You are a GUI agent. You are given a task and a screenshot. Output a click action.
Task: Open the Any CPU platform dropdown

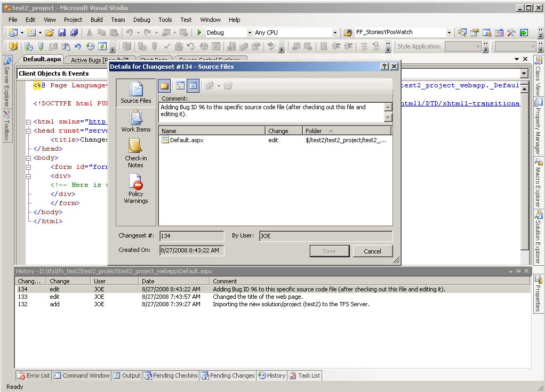pos(335,32)
